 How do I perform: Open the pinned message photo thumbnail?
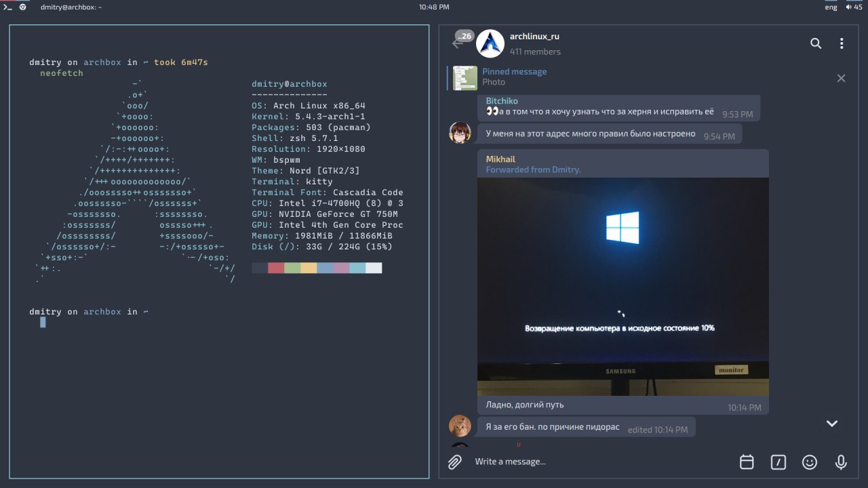[x=465, y=78]
